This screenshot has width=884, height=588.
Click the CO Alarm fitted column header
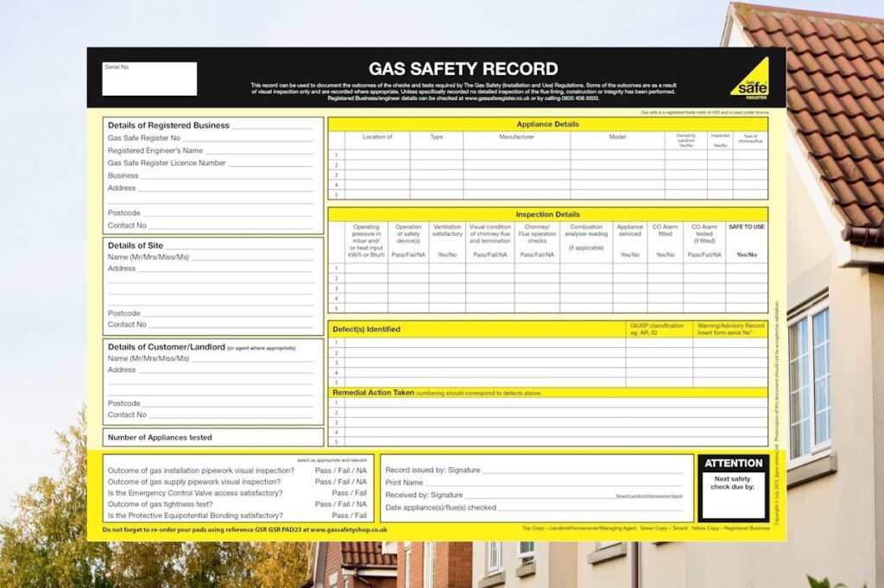coord(666,241)
